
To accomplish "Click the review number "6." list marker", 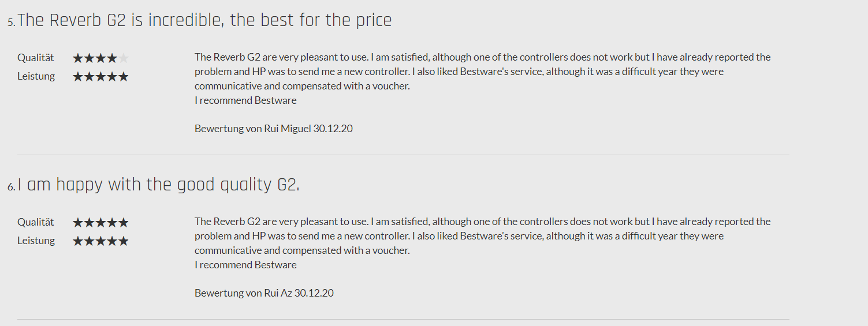I will point(12,188).
